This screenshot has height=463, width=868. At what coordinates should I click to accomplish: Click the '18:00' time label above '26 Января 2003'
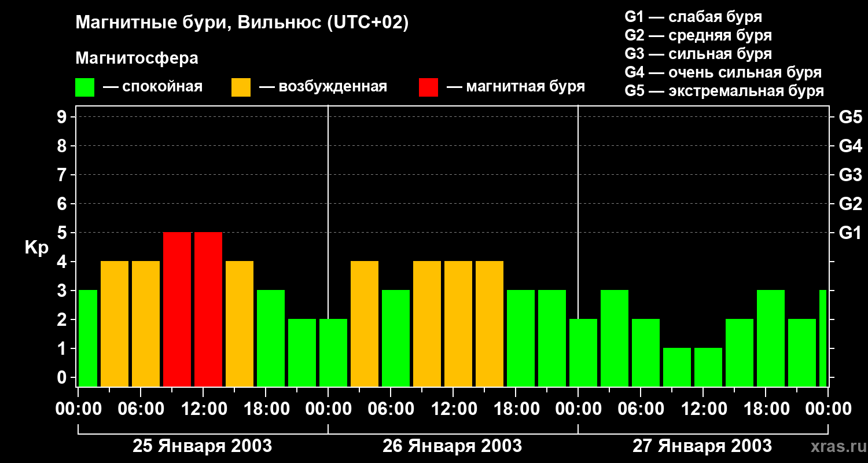(x=516, y=409)
